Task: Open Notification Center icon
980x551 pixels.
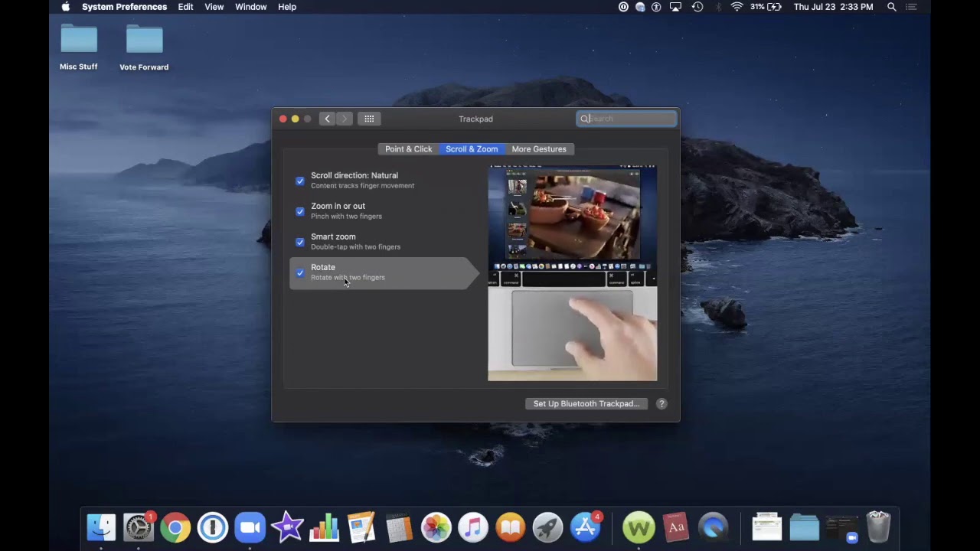Action: click(x=911, y=7)
